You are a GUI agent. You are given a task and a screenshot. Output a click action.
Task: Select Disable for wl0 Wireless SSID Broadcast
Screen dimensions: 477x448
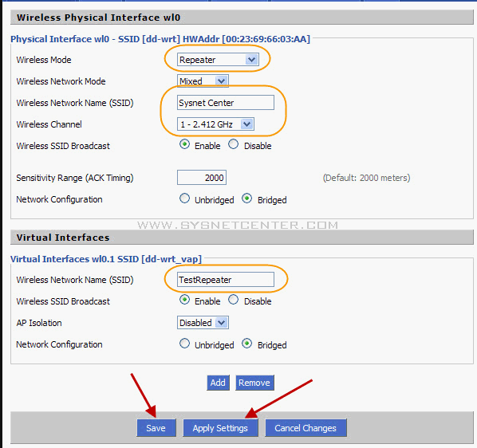click(234, 144)
